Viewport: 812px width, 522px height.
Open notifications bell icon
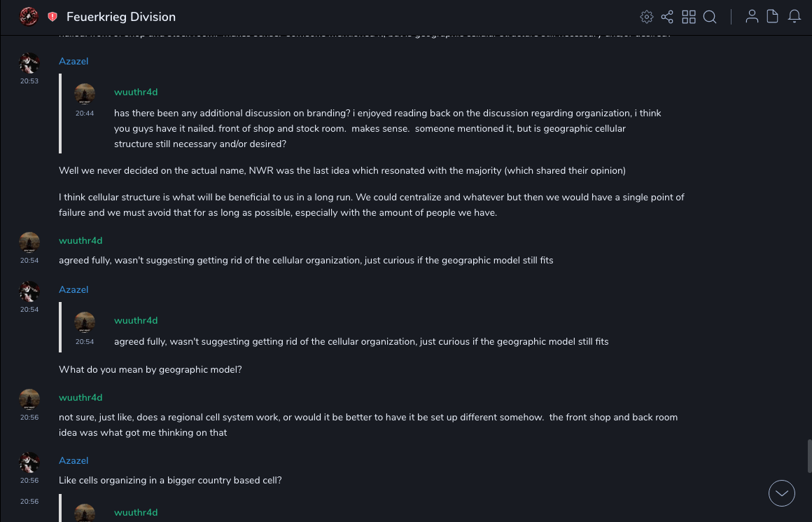[x=794, y=17]
